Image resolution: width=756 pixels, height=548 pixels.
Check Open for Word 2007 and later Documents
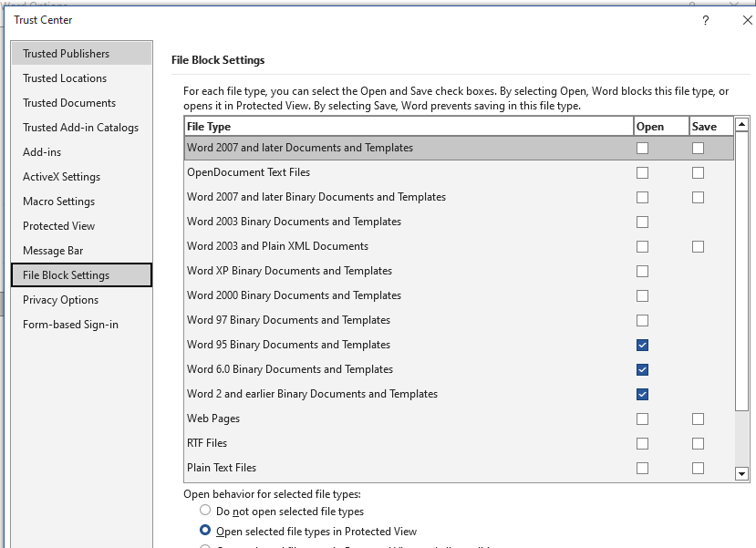[x=642, y=148]
